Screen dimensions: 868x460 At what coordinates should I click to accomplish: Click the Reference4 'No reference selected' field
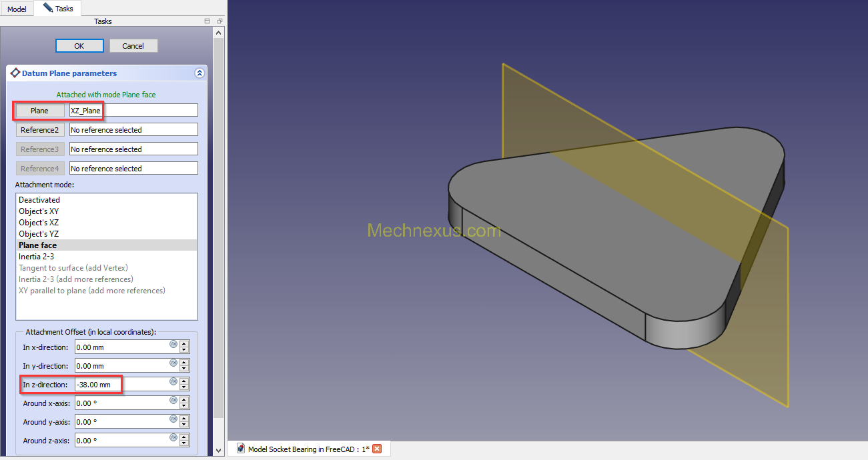coord(133,169)
